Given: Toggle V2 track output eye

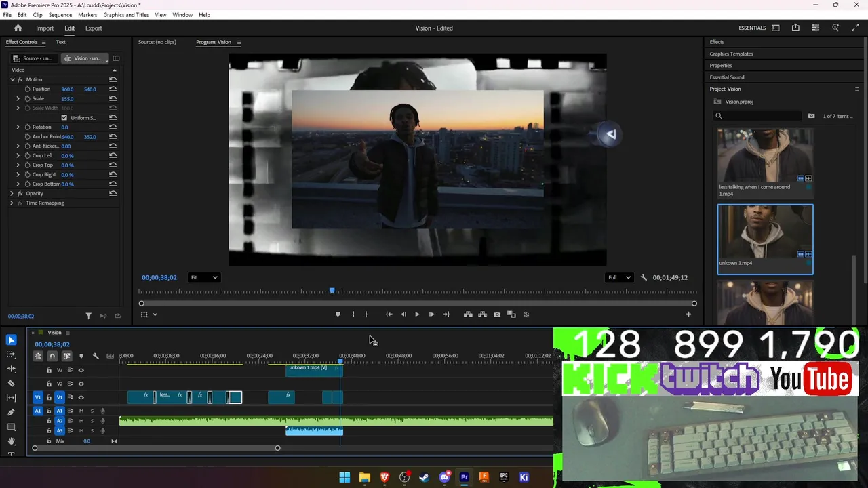Looking at the screenshot, I should (81, 384).
